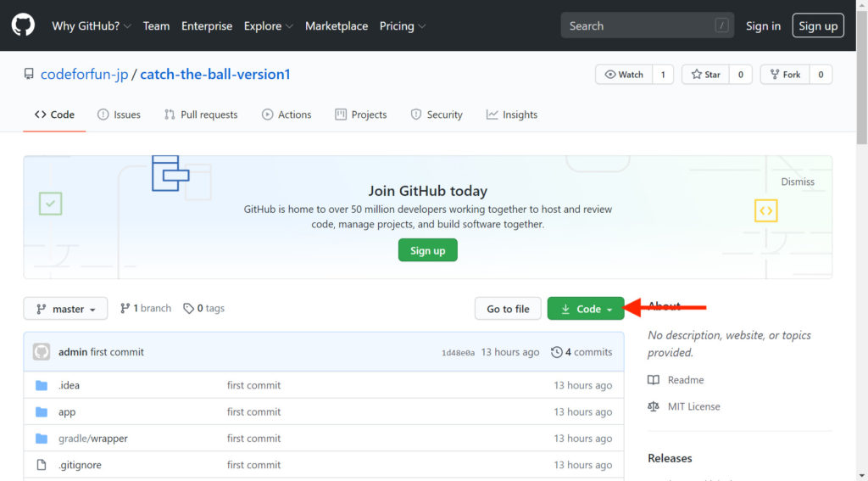Image resolution: width=868 pixels, height=481 pixels.
Task: Click the Sign up button in header
Action: point(818,25)
